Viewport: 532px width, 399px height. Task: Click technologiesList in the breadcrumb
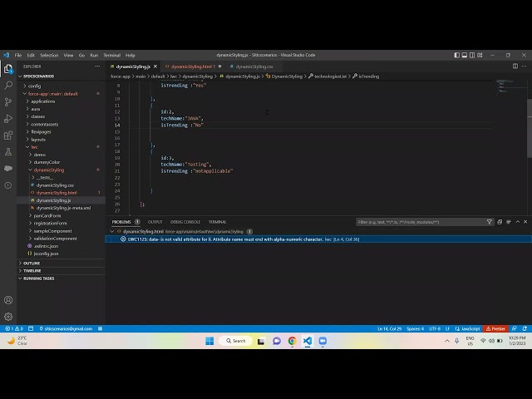pos(330,76)
